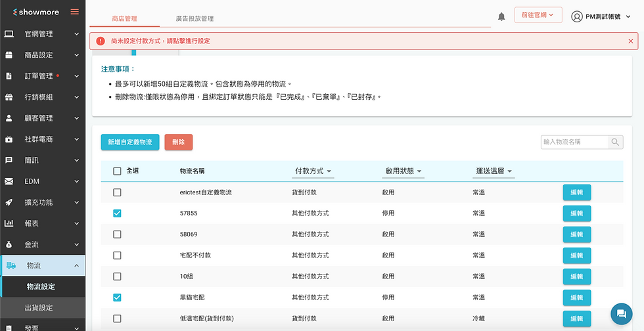Click the 訂單管理 document icon
This screenshot has width=644, height=331.
(x=9, y=76)
